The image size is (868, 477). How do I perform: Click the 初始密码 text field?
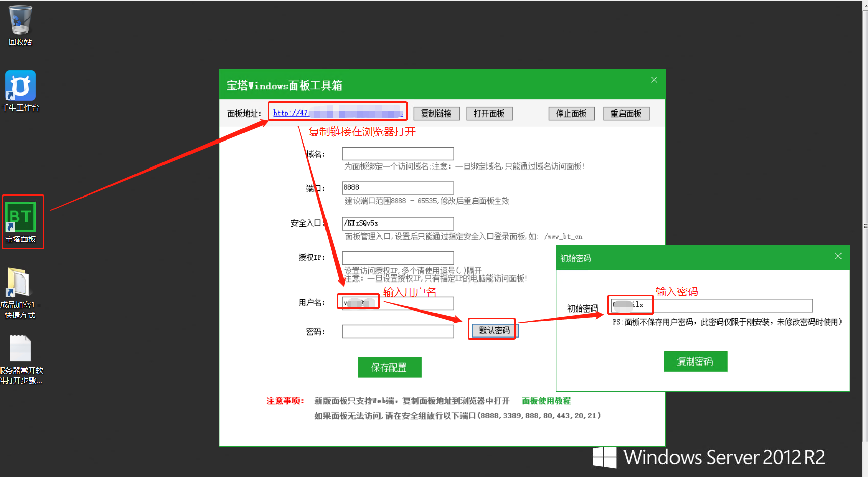tap(712, 305)
